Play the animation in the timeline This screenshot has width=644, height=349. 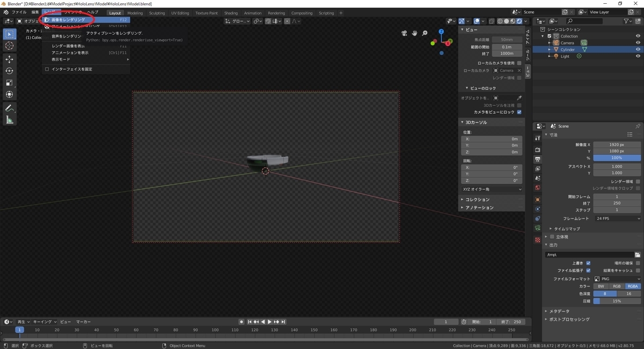click(x=269, y=322)
